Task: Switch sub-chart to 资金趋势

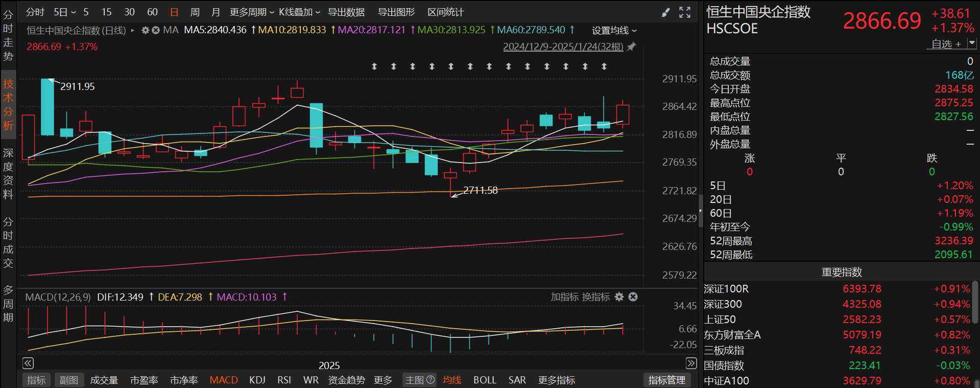Action: (346, 380)
